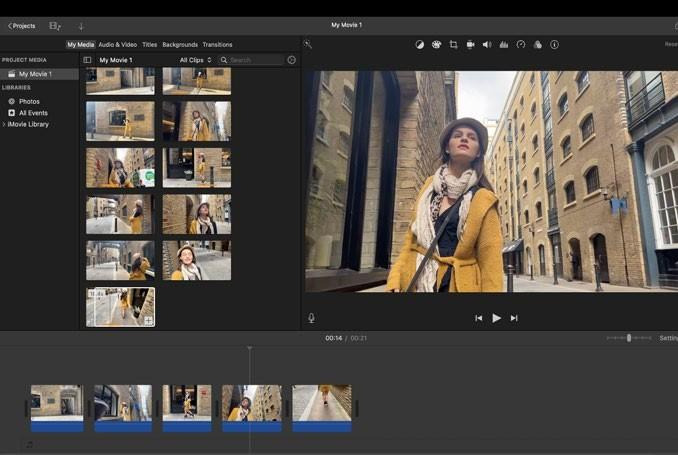Click the video preview in the viewer
678x455 pixels.
click(492, 182)
